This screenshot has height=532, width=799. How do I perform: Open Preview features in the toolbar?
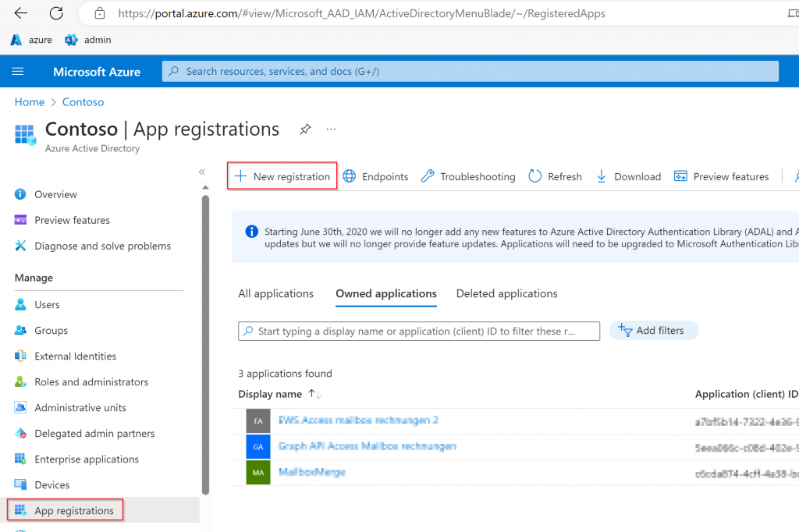pos(722,176)
